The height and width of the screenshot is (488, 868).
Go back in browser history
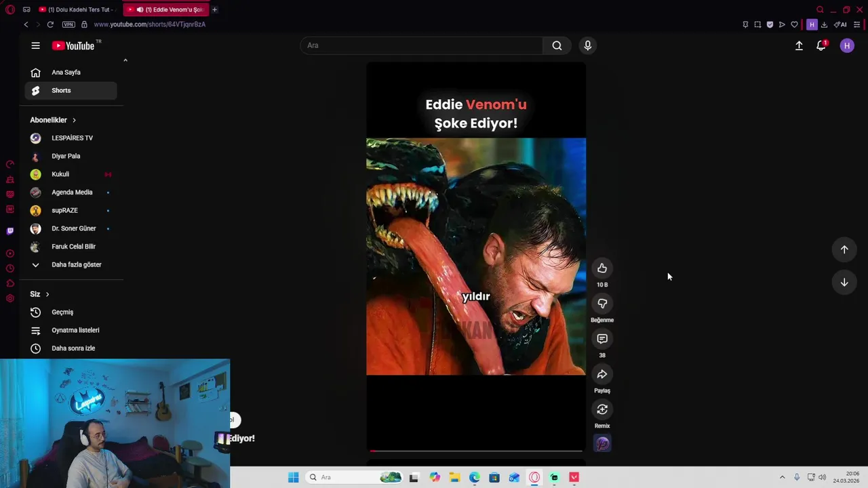26,24
